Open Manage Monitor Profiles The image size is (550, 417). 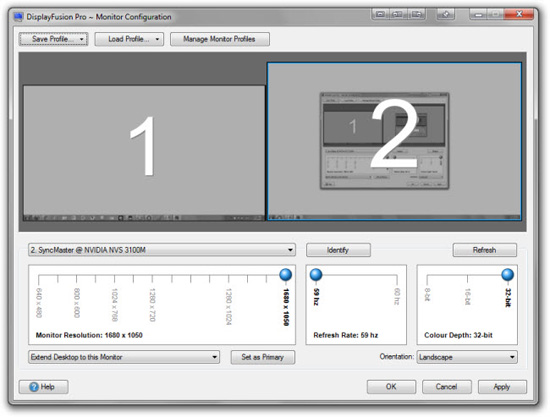pos(220,39)
